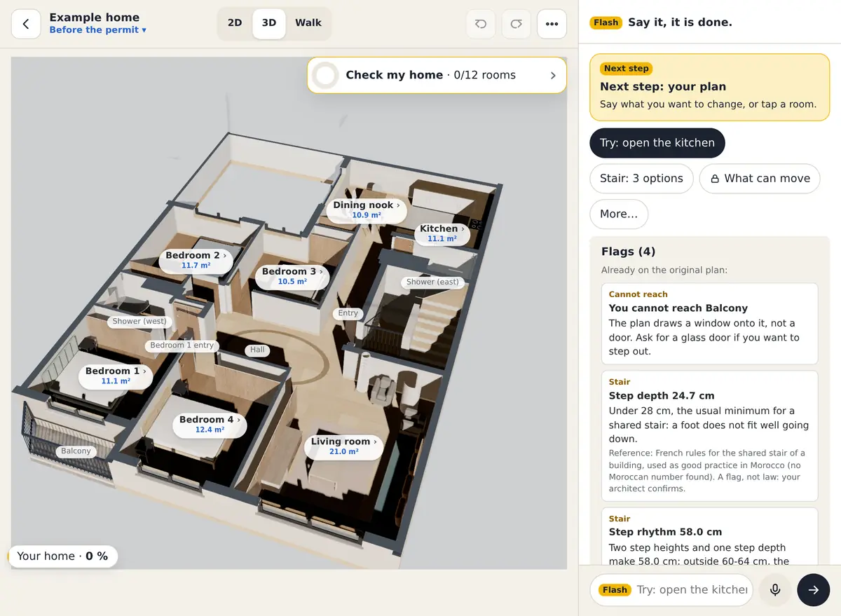The height and width of the screenshot is (616, 841).
Task: Click the 'Next step: your plan' card
Action: [710, 87]
